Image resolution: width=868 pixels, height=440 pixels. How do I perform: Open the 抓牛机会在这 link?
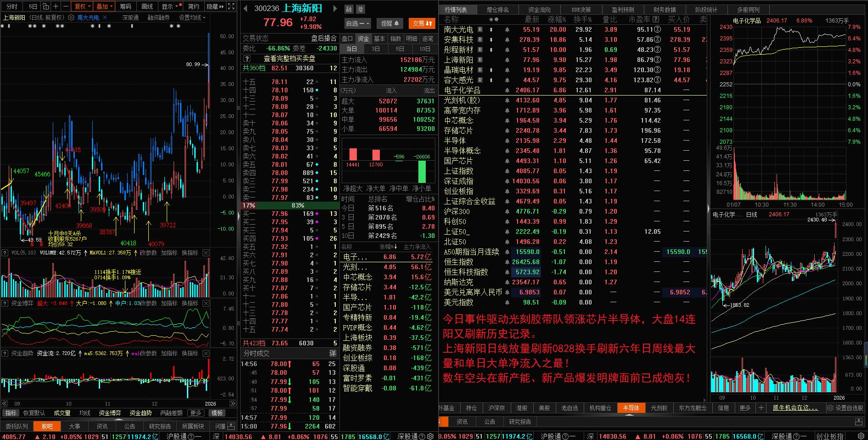[795, 408]
